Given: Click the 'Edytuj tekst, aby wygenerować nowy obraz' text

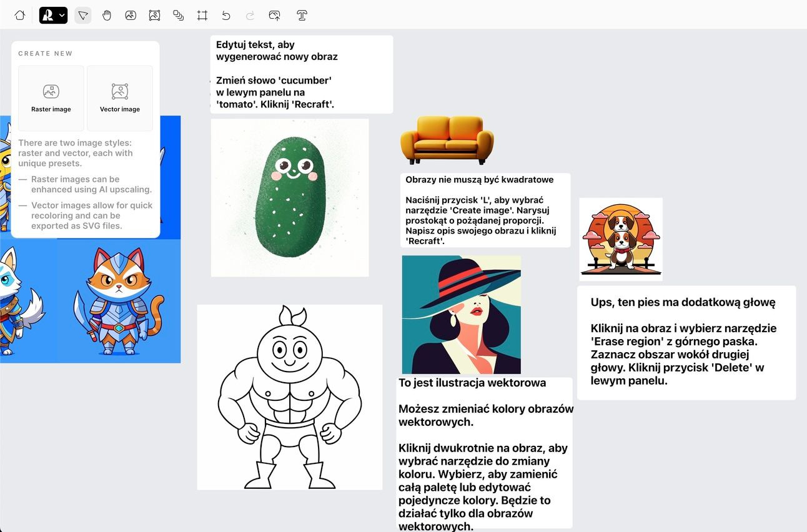Looking at the screenshot, I should (277, 51).
